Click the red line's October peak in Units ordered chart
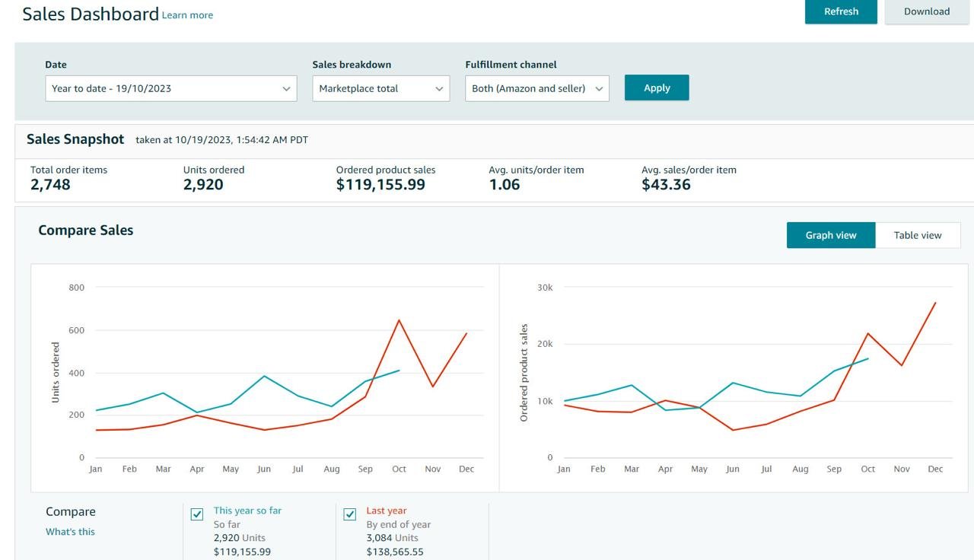 (399, 320)
